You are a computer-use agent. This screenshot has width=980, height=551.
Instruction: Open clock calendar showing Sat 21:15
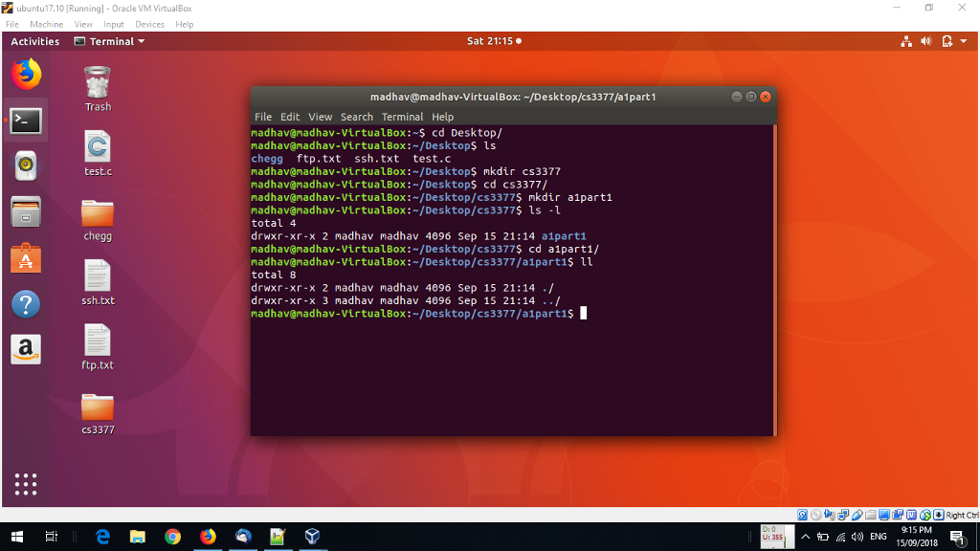[x=494, y=41]
